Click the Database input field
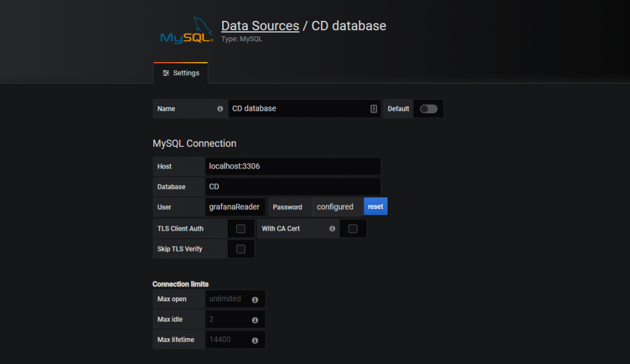 (x=292, y=187)
